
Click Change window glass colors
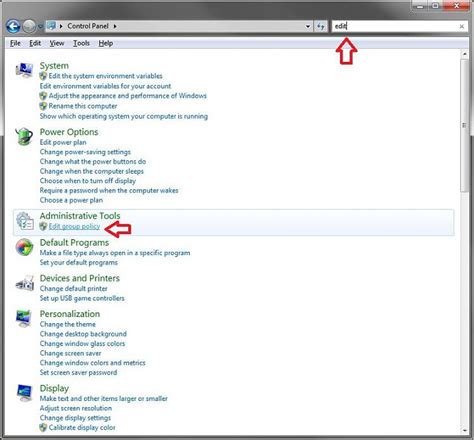[82, 344]
